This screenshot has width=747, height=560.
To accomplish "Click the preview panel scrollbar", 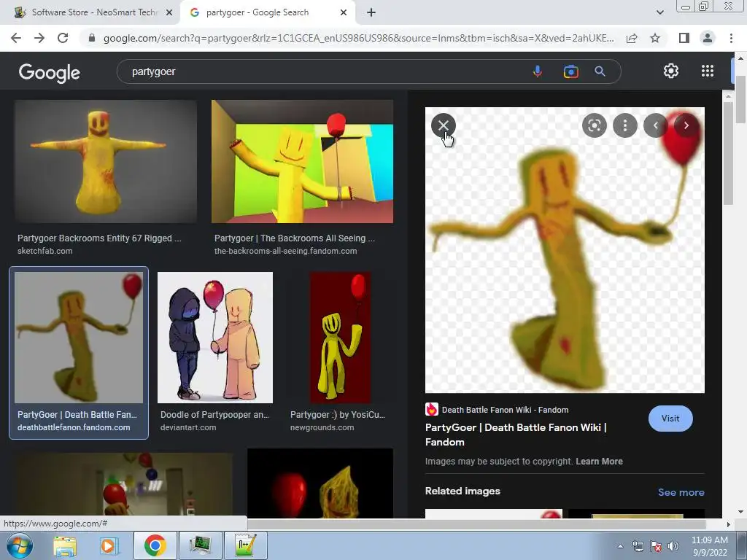I will 728,152.
